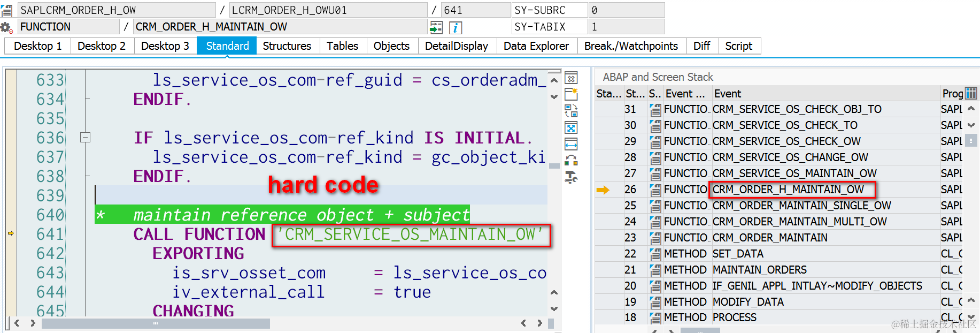Image resolution: width=980 pixels, height=333 pixels.
Task: Click the navigate icon in stack row 31
Action: coord(655,110)
